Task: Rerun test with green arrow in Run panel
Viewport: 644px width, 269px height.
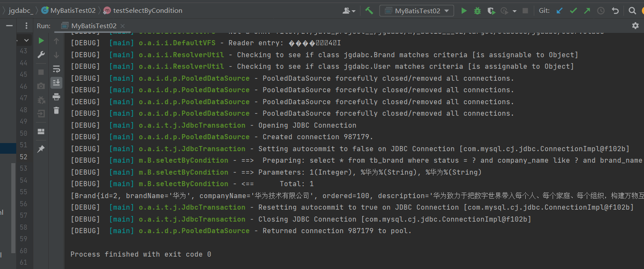Action: click(41, 41)
